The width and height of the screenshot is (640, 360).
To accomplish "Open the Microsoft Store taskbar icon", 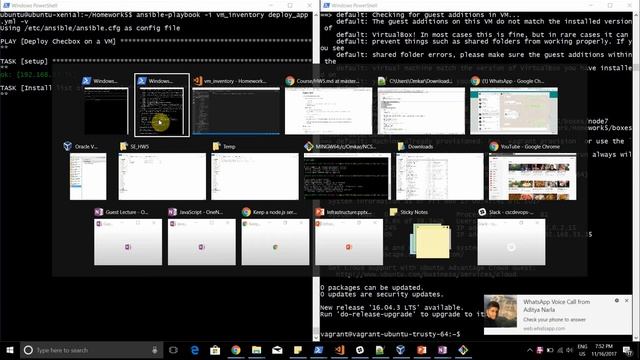I will click(x=215, y=350).
